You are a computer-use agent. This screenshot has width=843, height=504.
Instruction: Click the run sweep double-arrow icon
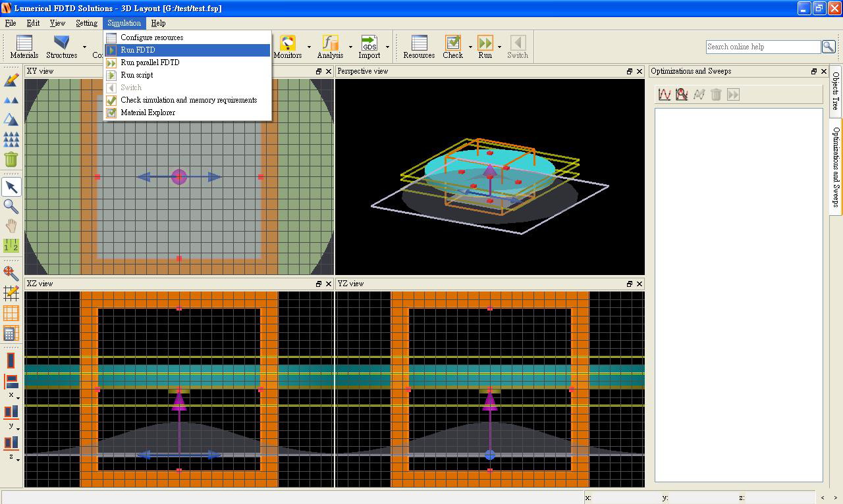coord(733,95)
